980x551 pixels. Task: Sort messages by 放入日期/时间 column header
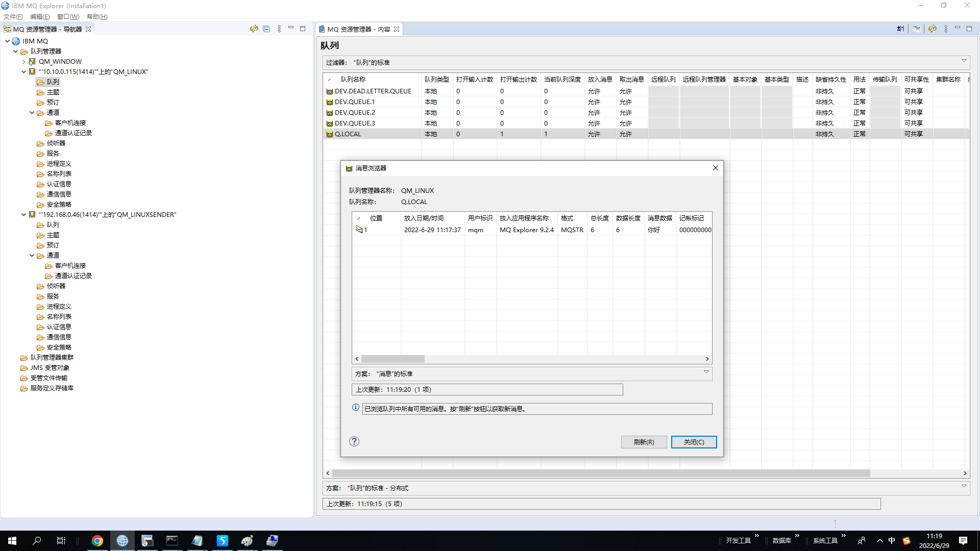pyautogui.click(x=424, y=218)
